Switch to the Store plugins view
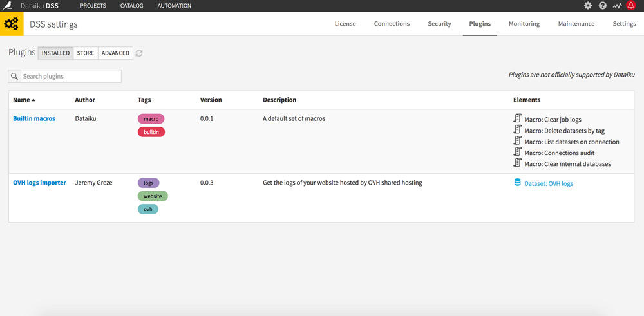 pyautogui.click(x=86, y=53)
